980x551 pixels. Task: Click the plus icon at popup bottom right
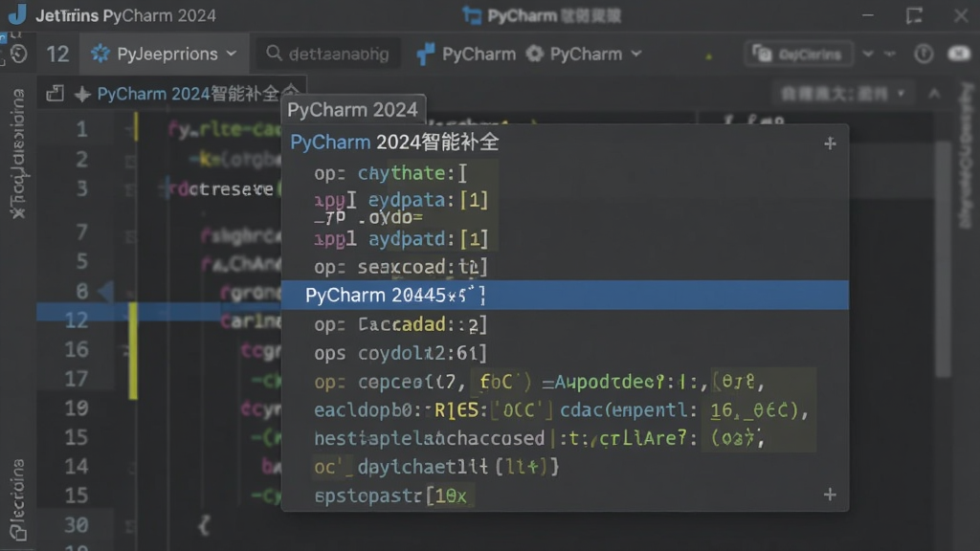click(x=830, y=495)
